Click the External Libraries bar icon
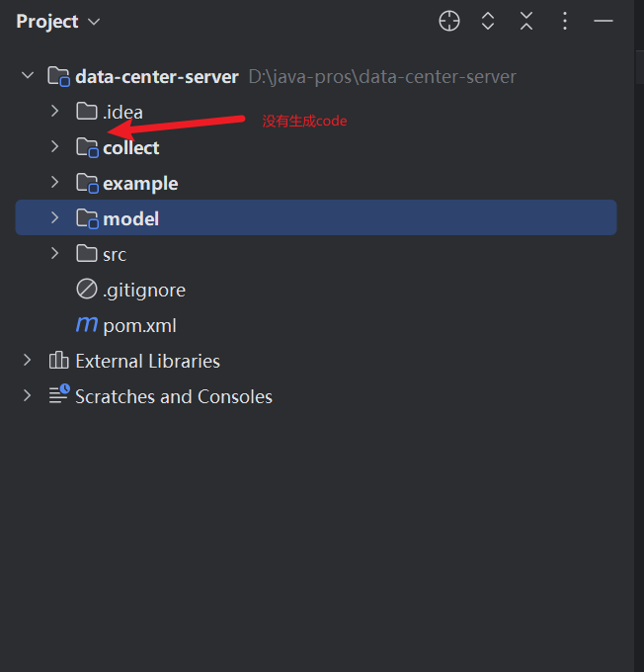This screenshot has height=672, width=644. pos(58,361)
